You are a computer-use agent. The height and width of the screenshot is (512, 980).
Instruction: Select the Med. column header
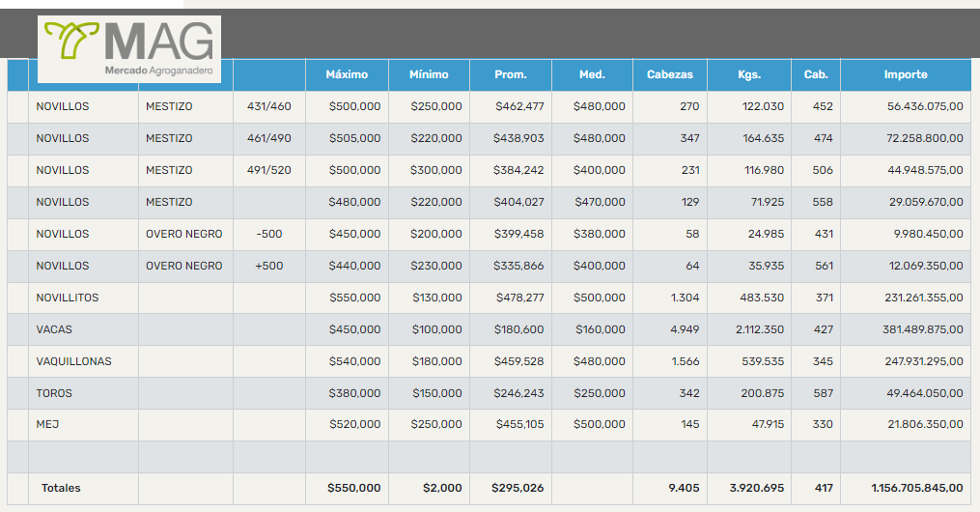pos(592,74)
